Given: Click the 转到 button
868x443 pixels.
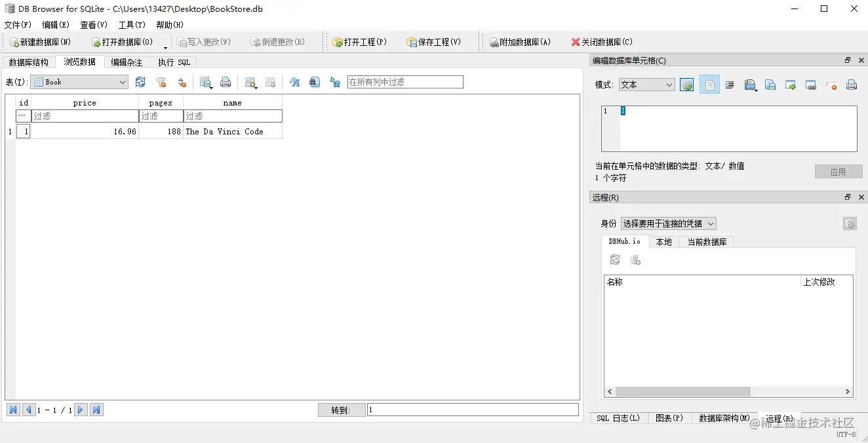Looking at the screenshot, I should click(341, 410).
